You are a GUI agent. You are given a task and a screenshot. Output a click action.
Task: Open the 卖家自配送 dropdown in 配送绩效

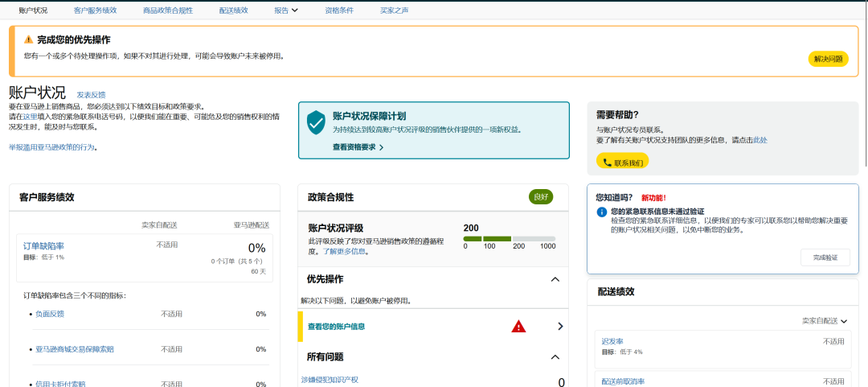point(825,320)
